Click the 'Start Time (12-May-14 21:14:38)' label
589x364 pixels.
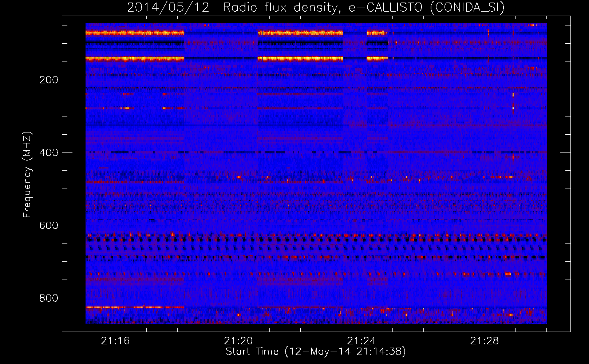tap(316, 351)
